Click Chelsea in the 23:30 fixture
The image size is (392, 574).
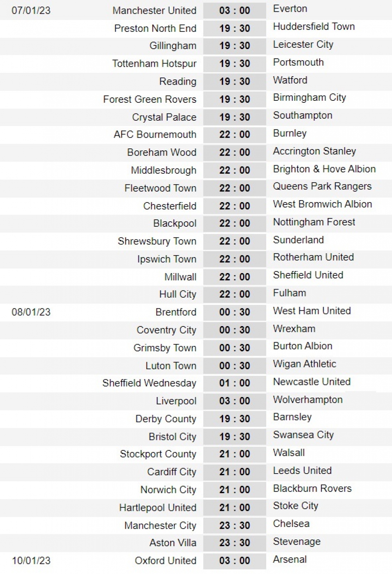[x=291, y=524]
